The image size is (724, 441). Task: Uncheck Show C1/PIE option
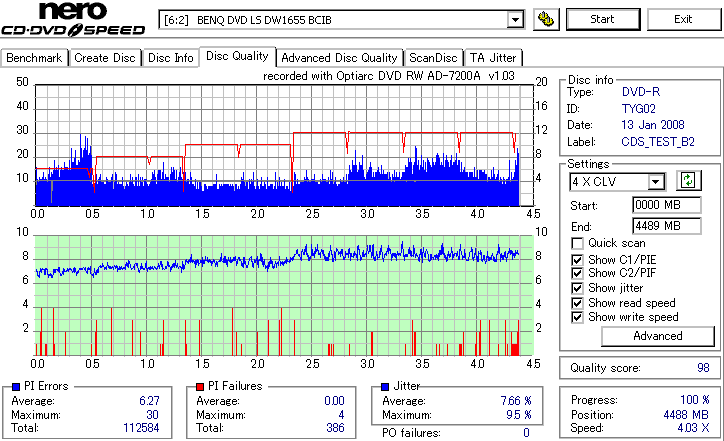(577, 260)
